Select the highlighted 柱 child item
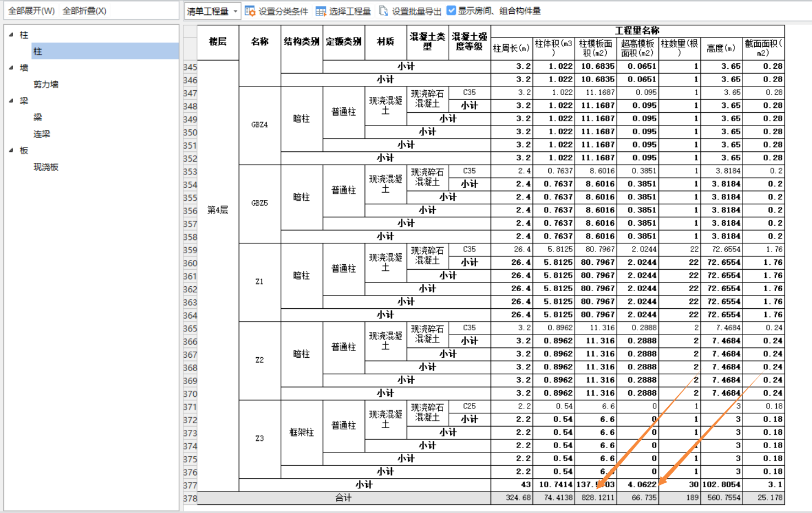Screen dimensions: 812x513 click(x=105, y=51)
